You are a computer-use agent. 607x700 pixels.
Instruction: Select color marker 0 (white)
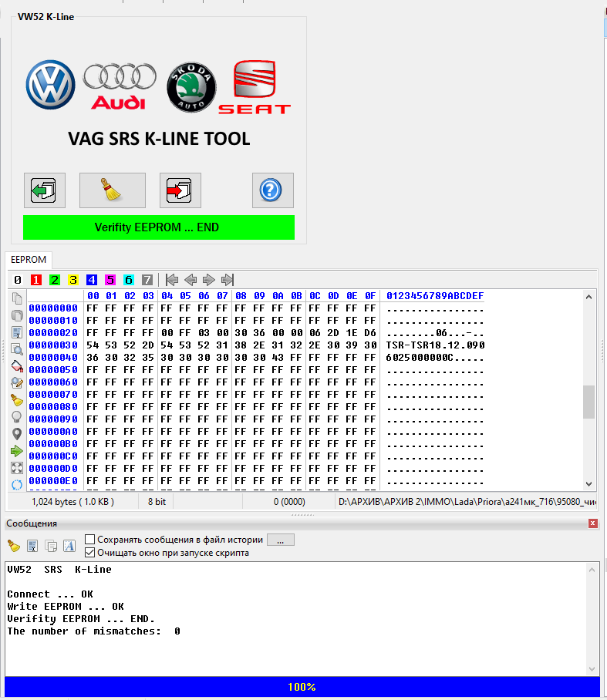[18, 280]
